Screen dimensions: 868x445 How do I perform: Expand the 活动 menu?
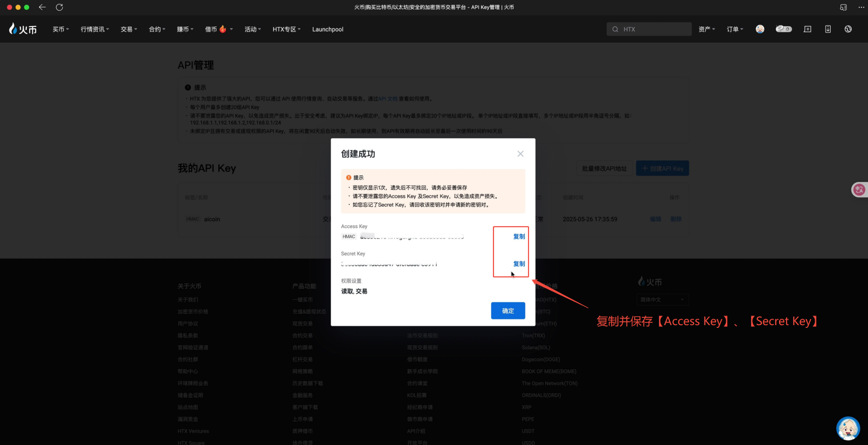pyautogui.click(x=253, y=29)
